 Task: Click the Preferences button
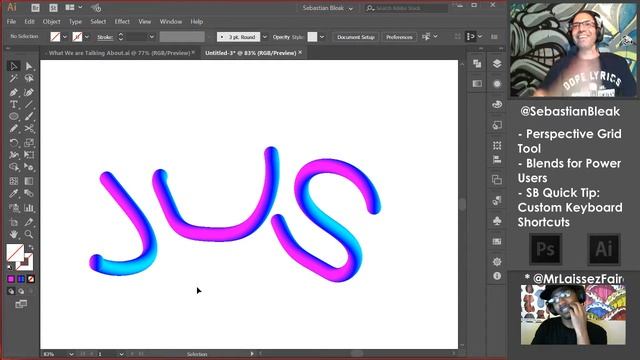(399, 37)
